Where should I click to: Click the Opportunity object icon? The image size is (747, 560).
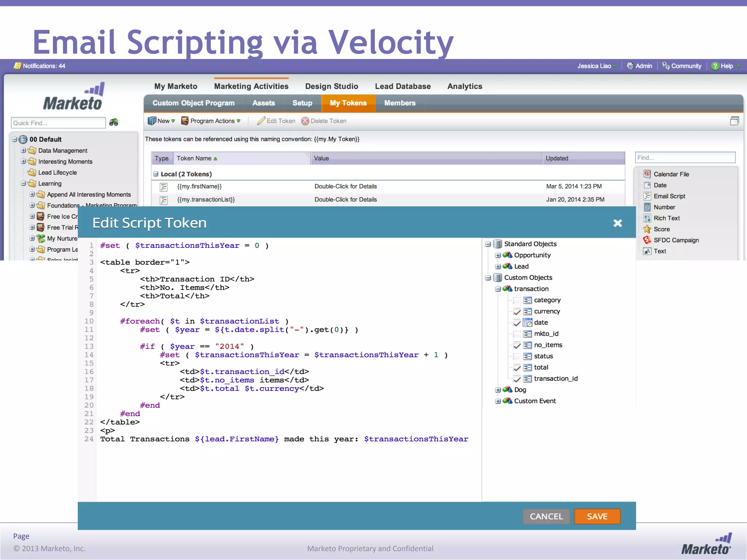pyautogui.click(x=507, y=255)
